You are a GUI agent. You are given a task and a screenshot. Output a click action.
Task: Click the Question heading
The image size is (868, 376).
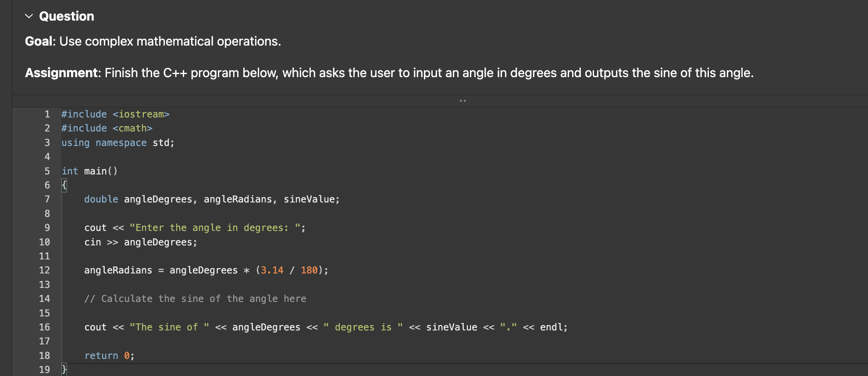(67, 16)
